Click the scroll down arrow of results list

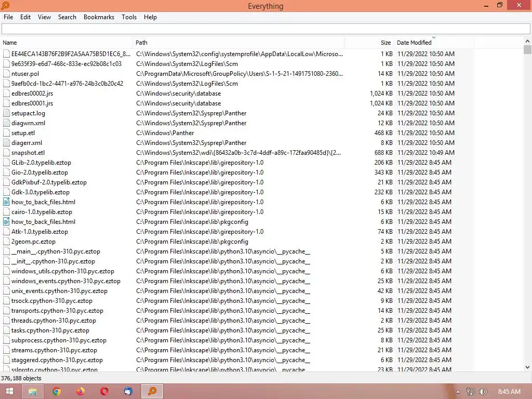pos(527,367)
